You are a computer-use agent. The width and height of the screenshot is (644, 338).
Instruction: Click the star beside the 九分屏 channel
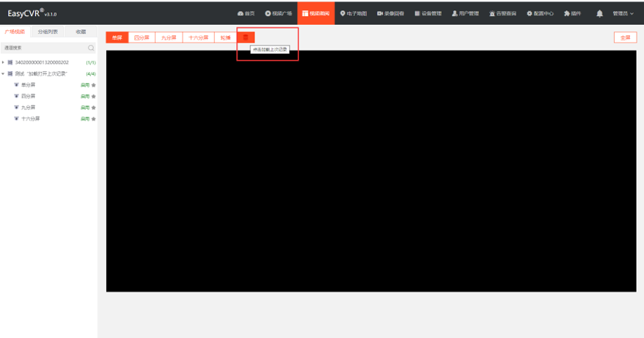click(94, 108)
